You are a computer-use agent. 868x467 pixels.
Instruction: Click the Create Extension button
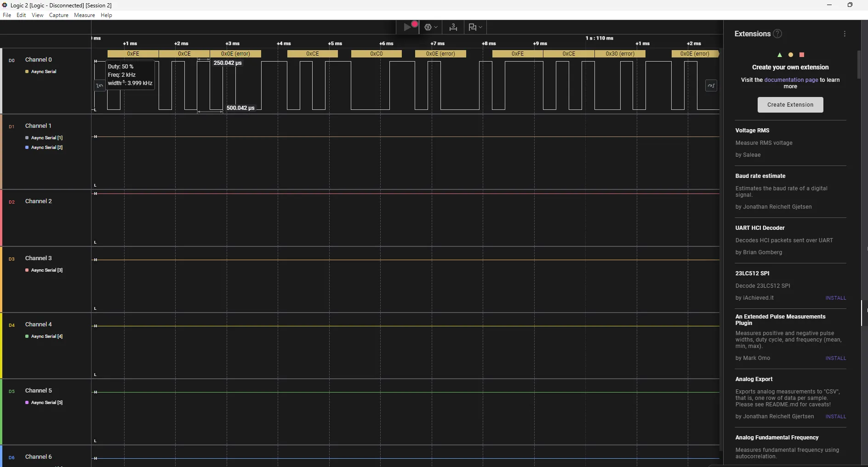click(x=790, y=105)
